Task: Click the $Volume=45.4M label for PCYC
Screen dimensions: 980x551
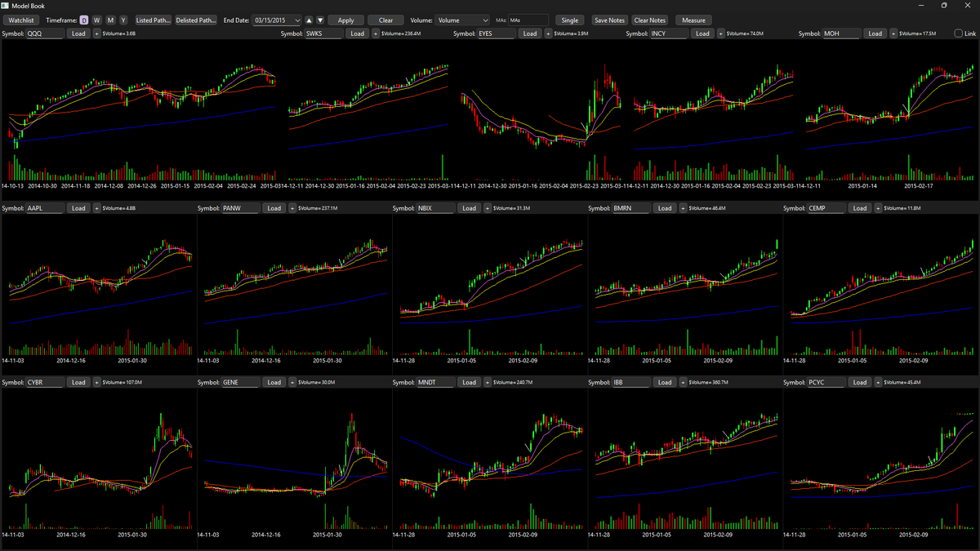Action: tap(902, 382)
